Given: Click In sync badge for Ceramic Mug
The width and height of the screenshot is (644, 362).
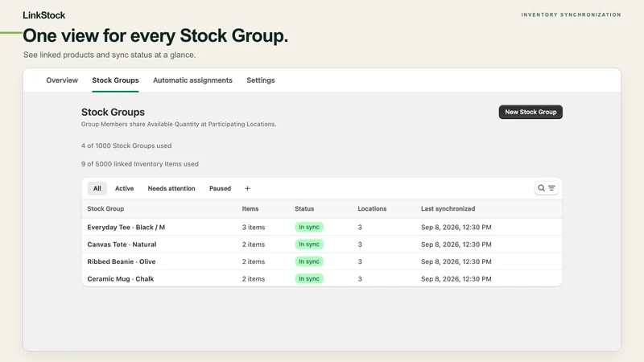Looking at the screenshot, I should (309, 278).
